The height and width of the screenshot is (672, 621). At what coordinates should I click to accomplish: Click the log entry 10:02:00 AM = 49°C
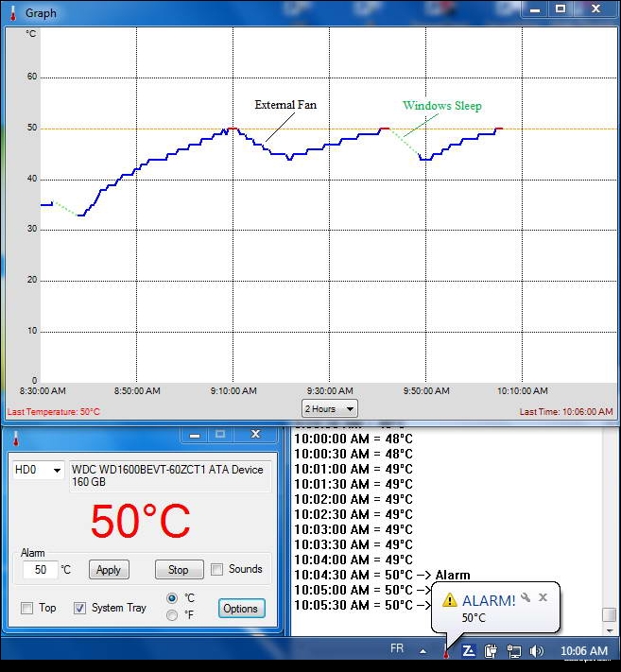[x=354, y=499]
